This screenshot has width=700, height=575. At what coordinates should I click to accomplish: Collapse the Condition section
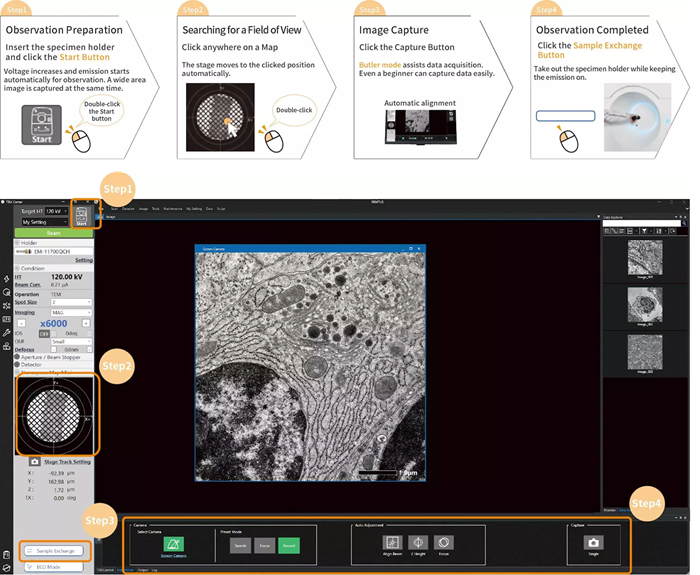(x=17, y=268)
